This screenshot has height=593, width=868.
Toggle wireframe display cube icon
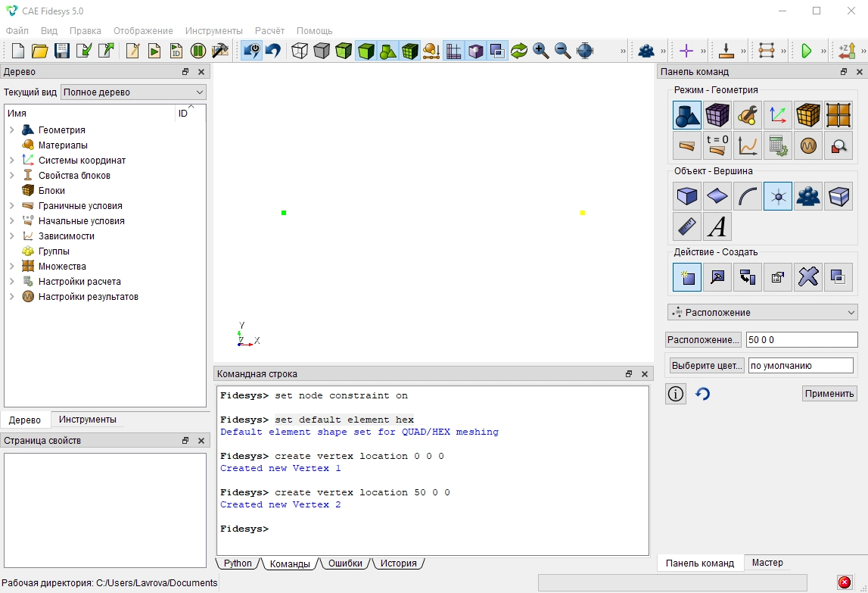click(300, 51)
